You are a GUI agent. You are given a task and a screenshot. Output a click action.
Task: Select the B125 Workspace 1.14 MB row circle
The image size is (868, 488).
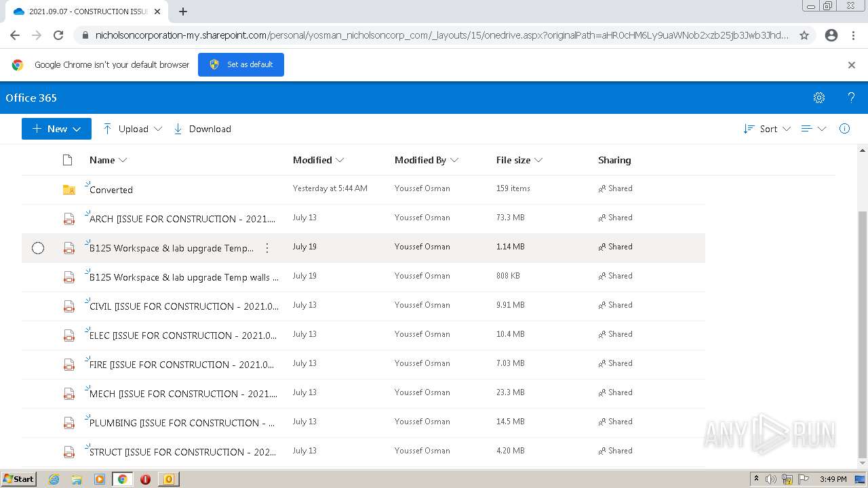[38, 248]
